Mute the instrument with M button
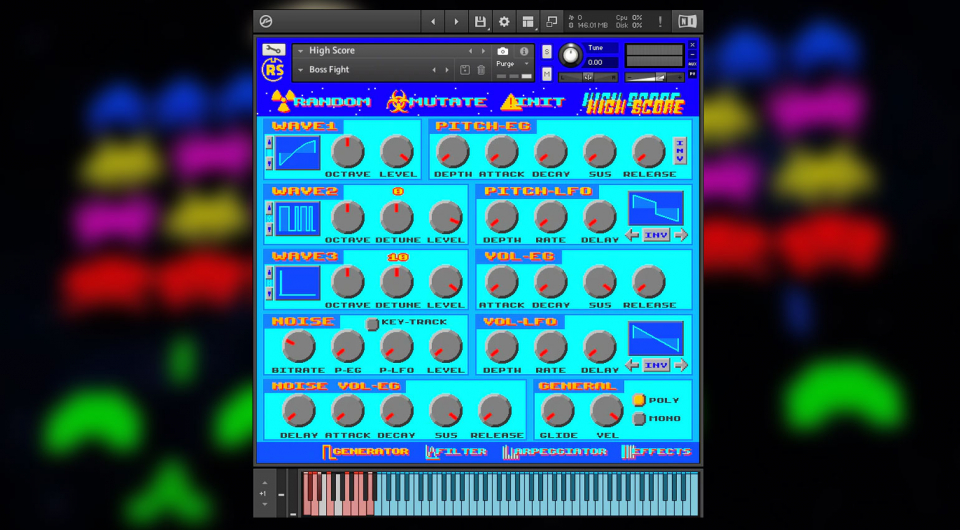The width and height of the screenshot is (960, 530). tap(546, 72)
